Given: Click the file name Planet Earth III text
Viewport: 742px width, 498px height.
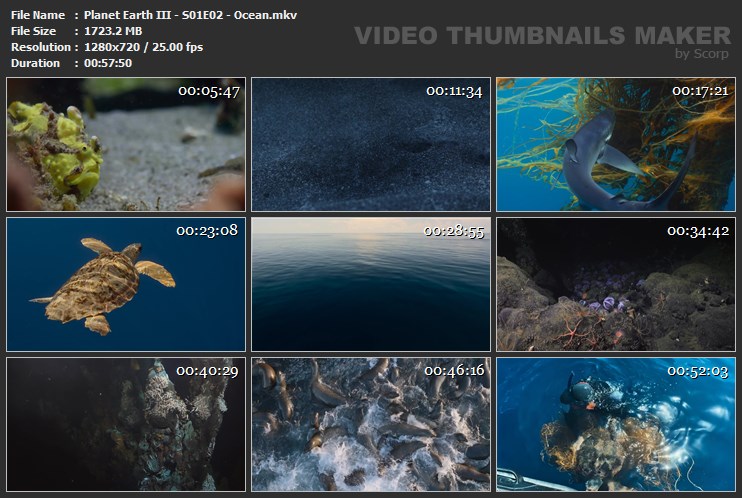Looking at the screenshot, I should [x=190, y=15].
